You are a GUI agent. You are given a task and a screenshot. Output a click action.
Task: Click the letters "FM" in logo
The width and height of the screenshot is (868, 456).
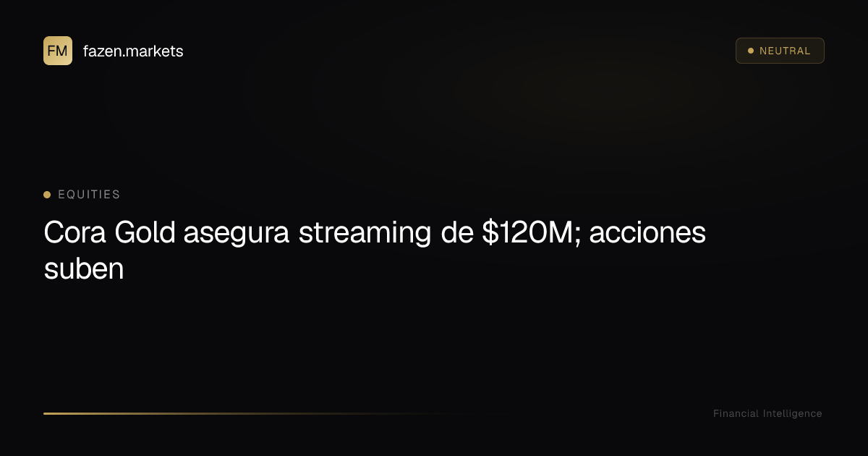pyautogui.click(x=58, y=51)
